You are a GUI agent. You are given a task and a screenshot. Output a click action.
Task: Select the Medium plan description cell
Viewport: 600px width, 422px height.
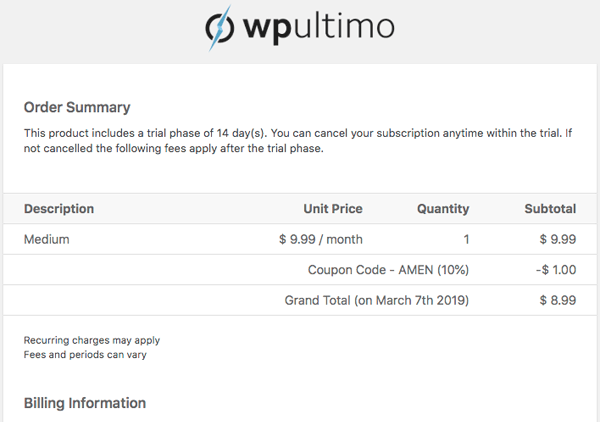coord(47,239)
